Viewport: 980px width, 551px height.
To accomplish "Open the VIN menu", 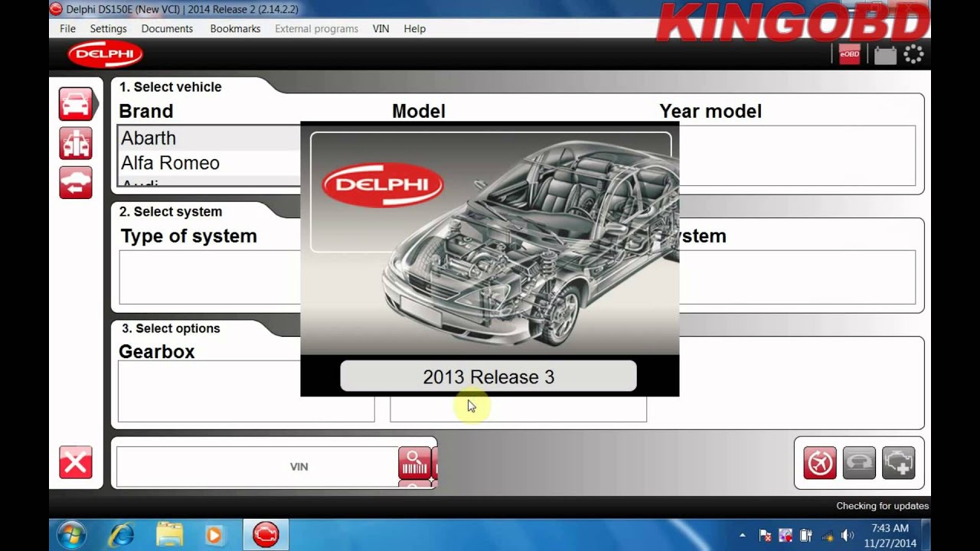I will 381,28.
